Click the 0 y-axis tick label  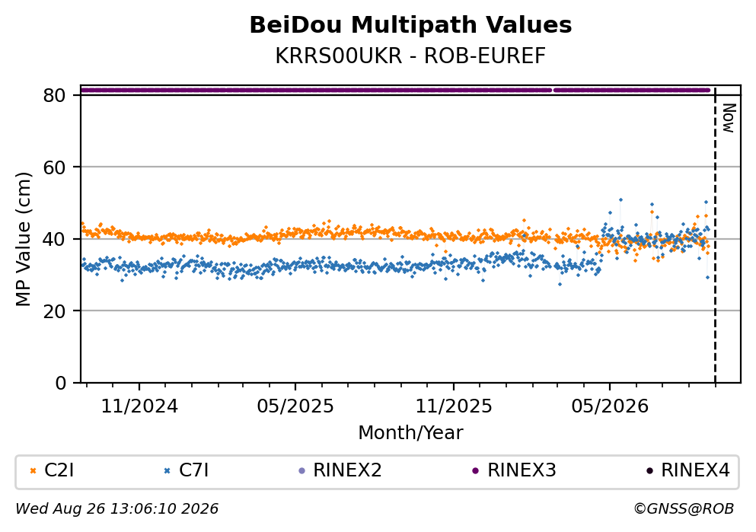(60, 383)
